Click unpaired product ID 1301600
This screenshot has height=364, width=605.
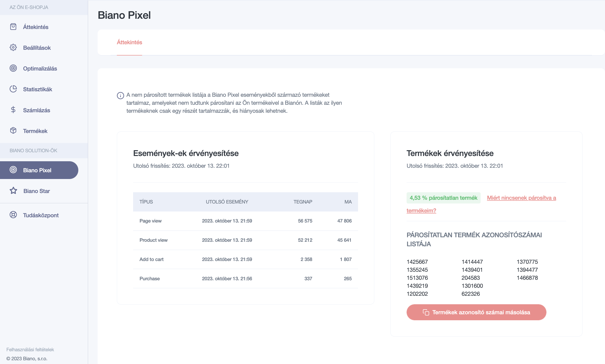[472, 286]
